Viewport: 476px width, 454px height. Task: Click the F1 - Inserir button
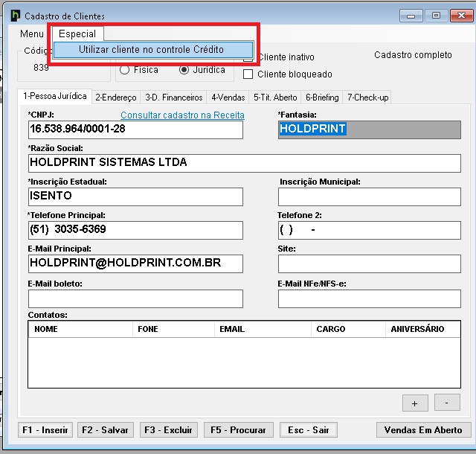click(45, 430)
